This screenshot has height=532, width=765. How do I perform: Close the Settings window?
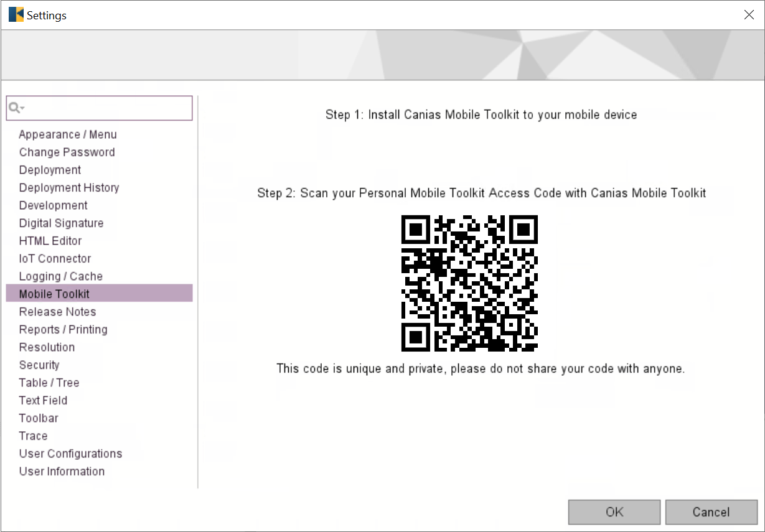pos(749,15)
